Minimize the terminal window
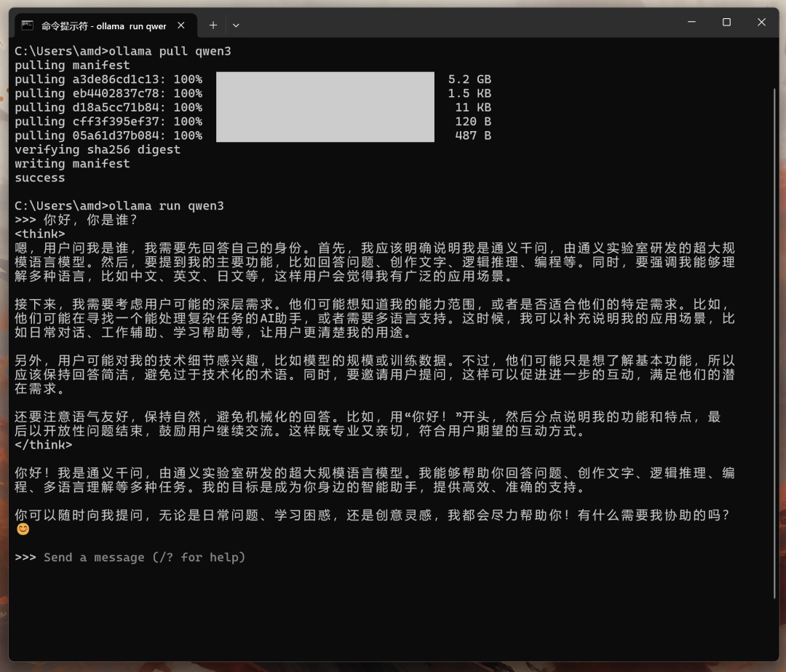786x672 pixels. [x=692, y=22]
